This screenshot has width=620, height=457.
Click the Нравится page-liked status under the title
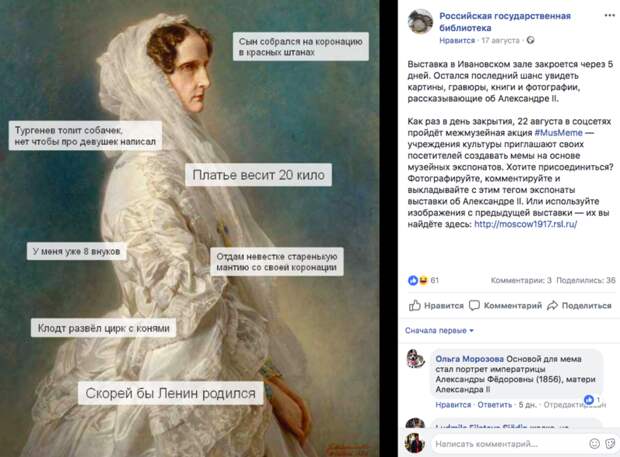457,40
